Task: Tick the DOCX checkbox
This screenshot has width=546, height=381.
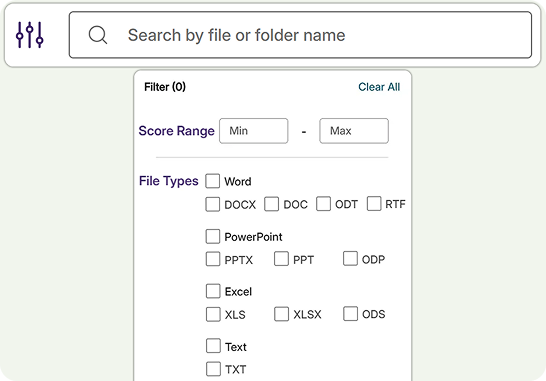Action: 212,204
